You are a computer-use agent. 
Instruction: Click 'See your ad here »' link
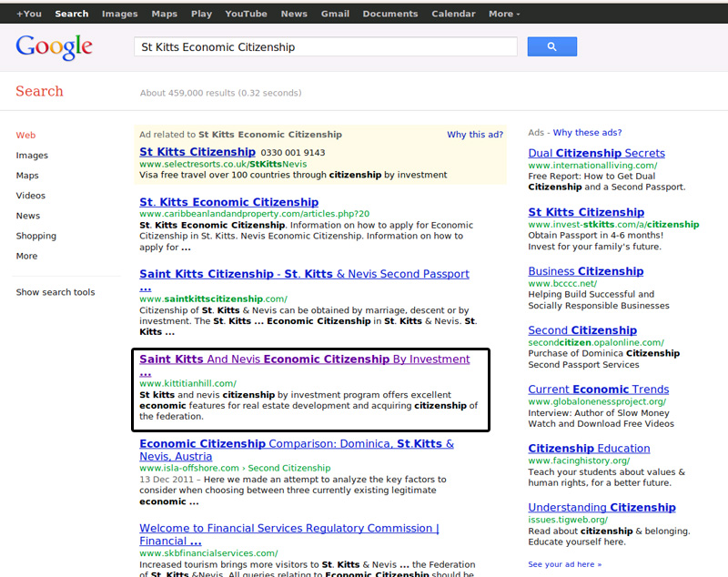click(x=564, y=564)
